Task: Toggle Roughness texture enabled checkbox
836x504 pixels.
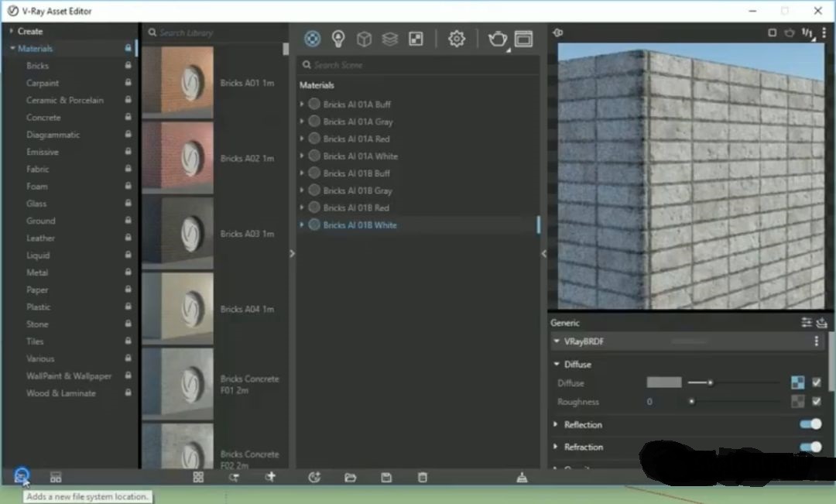Action: coord(817,401)
